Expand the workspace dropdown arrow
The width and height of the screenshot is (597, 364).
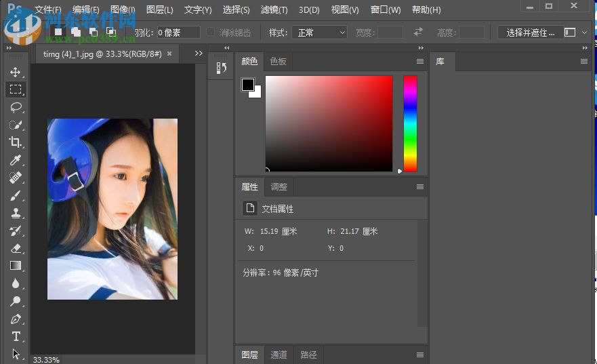point(584,33)
